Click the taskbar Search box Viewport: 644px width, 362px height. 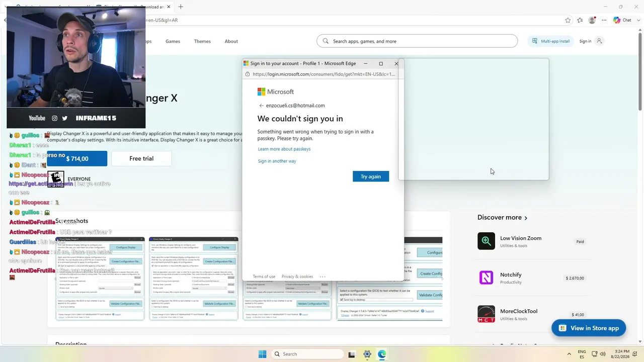coord(306,354)
